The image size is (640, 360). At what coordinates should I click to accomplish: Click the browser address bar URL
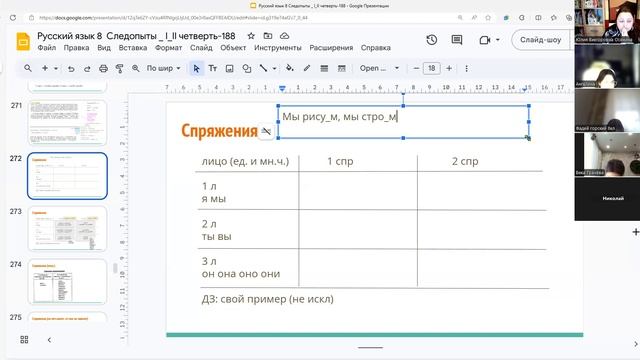point(173,18)
